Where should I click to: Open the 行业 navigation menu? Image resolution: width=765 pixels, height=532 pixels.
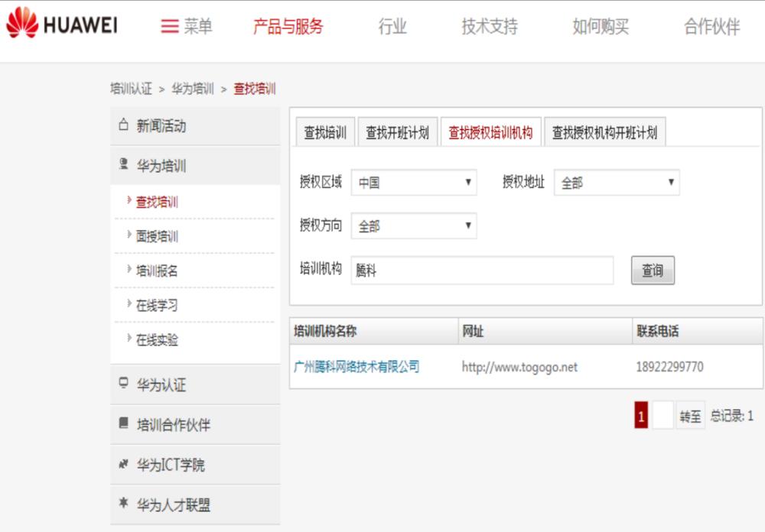(x=392, y=26)
